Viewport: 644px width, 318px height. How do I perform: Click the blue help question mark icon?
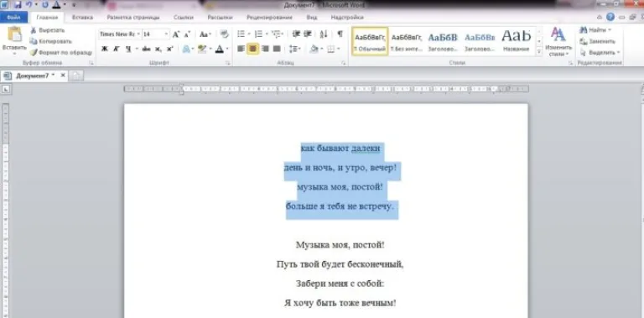coord(610,18)
